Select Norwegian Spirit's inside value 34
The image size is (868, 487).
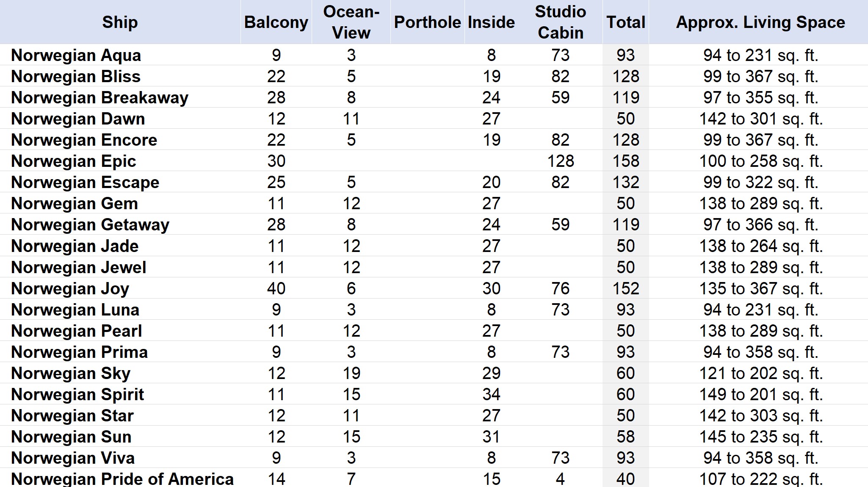coord(491,394)
